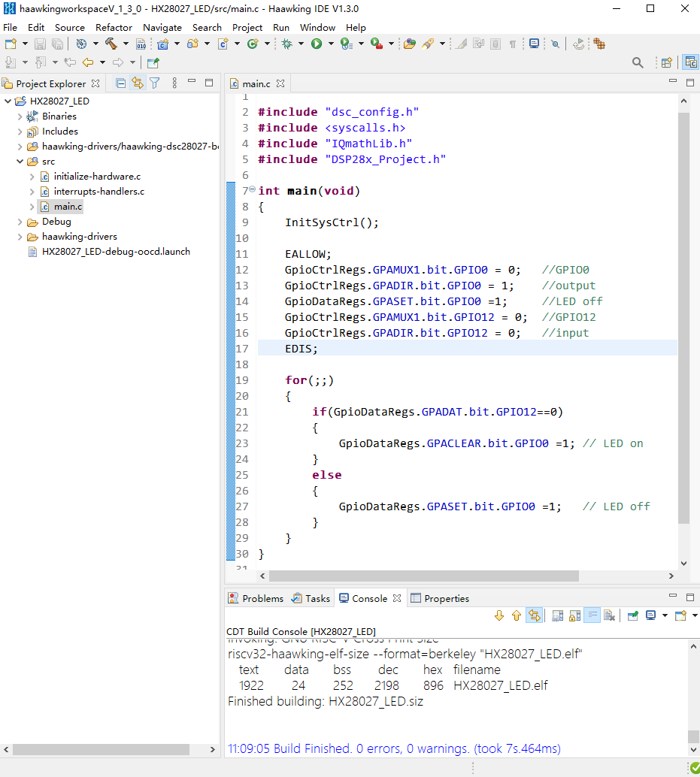Click the New C source folder icon
700x777 pixels.
point(192,44)
